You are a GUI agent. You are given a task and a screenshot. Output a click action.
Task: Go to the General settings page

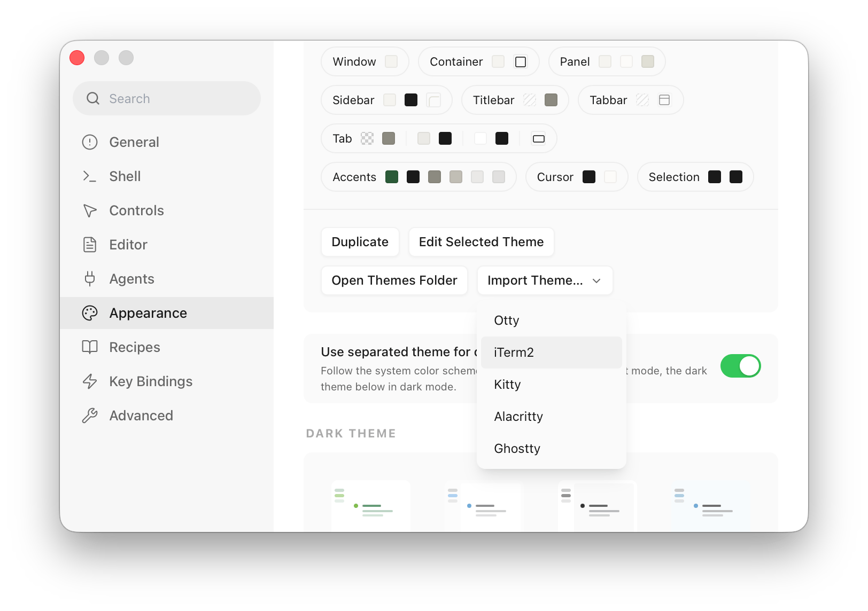pos(167,142)
